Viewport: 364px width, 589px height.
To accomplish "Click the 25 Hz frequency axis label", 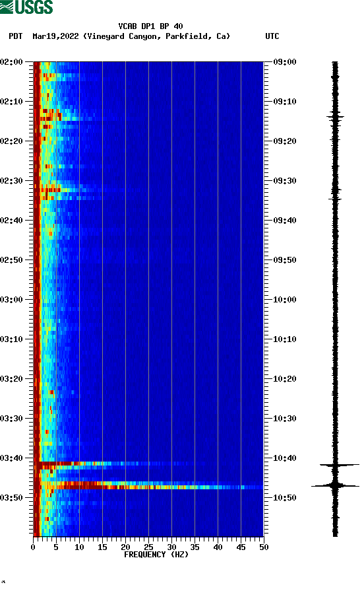I will pos(148,547).
